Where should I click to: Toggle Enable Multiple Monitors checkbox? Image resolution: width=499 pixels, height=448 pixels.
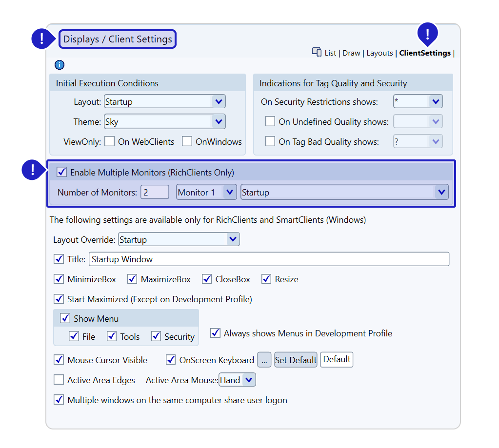point(62,172)
